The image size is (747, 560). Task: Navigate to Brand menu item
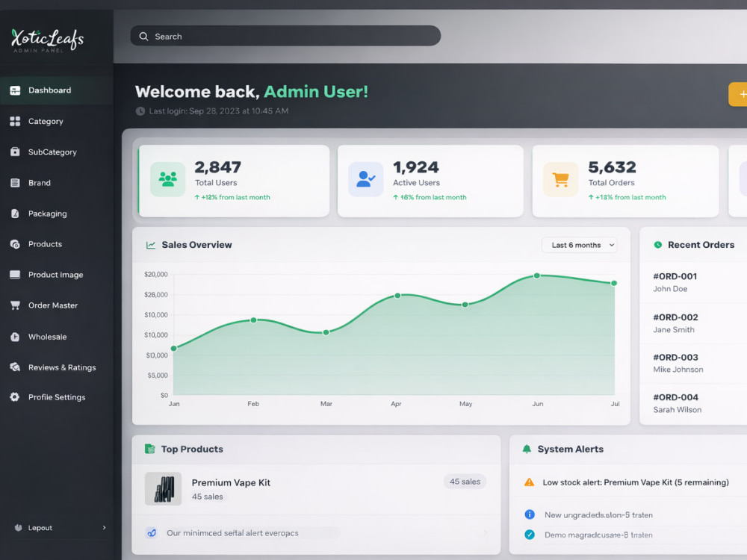click(56, 183)
